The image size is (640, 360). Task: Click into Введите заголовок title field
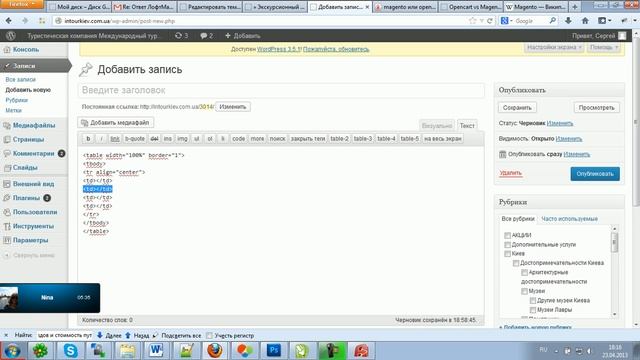click(x=281, y=90)
